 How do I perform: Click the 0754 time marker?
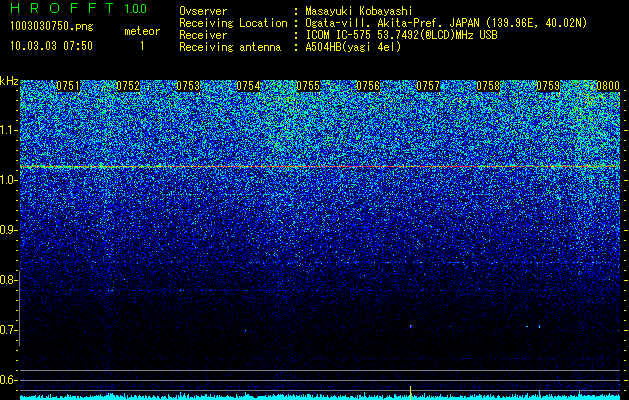click(248, 86)
